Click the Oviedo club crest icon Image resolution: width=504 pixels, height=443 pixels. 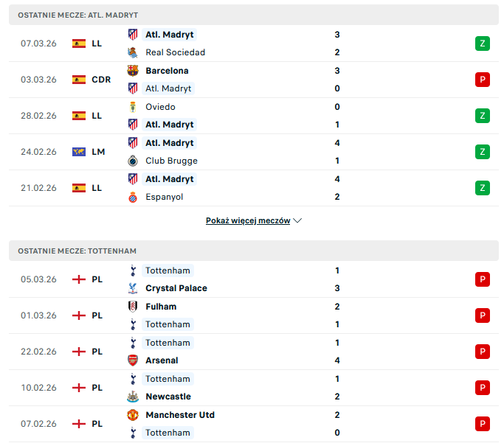pyautogui.click(x=133, y=107)
